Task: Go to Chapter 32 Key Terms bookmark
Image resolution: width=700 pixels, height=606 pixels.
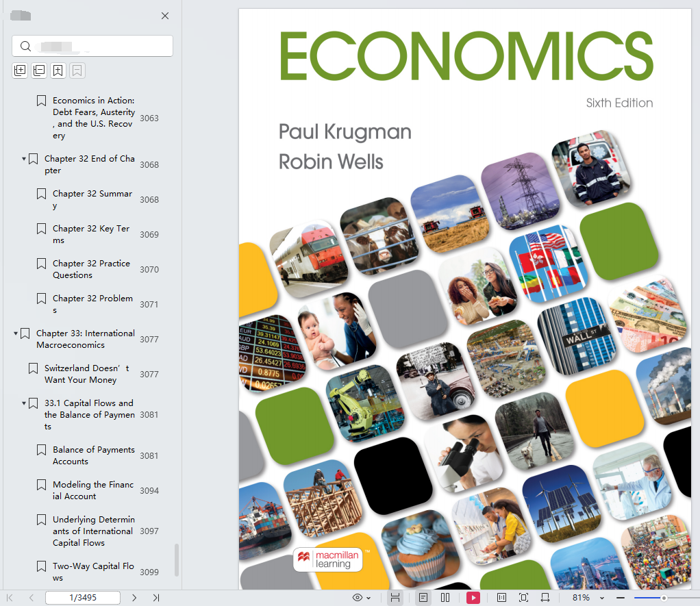Action: 91,234
